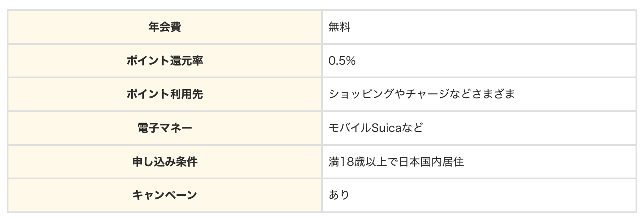Select the 申し込み条件 row label
Image resolution: width=644 pixels, height=219 pixels.
tap(165, 162)
